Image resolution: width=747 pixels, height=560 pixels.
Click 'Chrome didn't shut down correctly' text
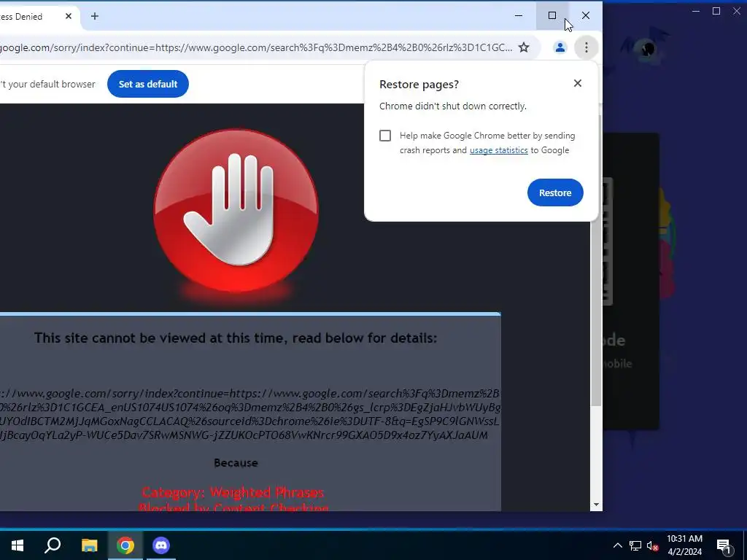click(452, 106)
